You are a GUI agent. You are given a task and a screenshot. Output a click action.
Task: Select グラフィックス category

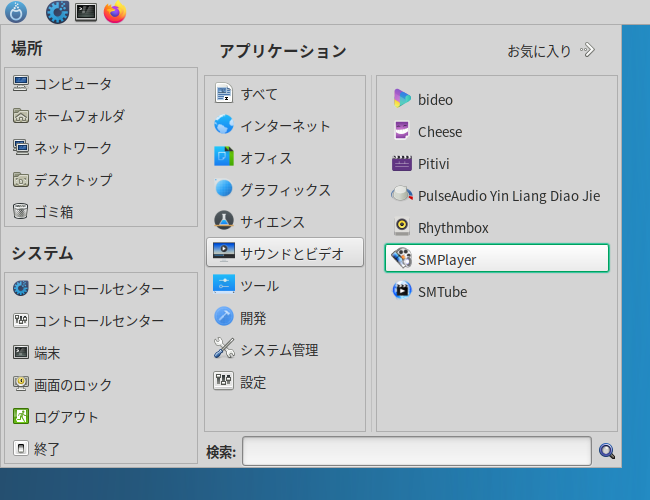[x=285, y=189]
